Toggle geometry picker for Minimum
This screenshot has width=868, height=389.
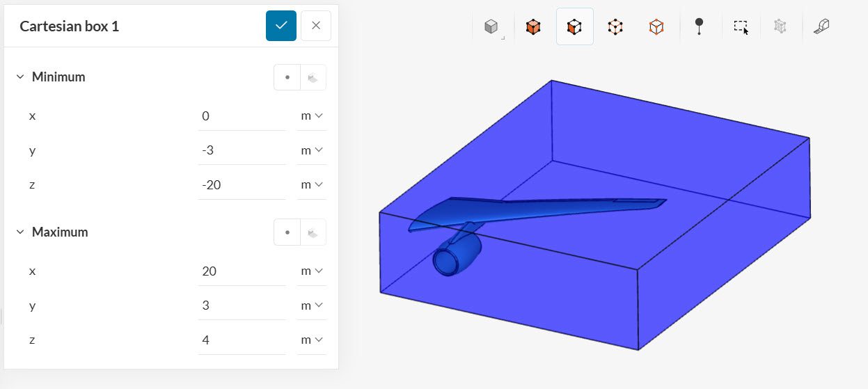coord(313,77)
